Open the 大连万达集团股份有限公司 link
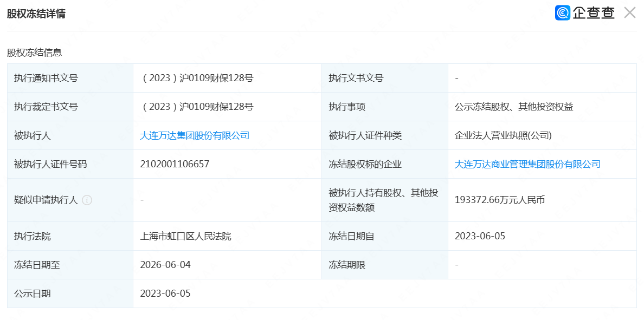 [195, 135]
